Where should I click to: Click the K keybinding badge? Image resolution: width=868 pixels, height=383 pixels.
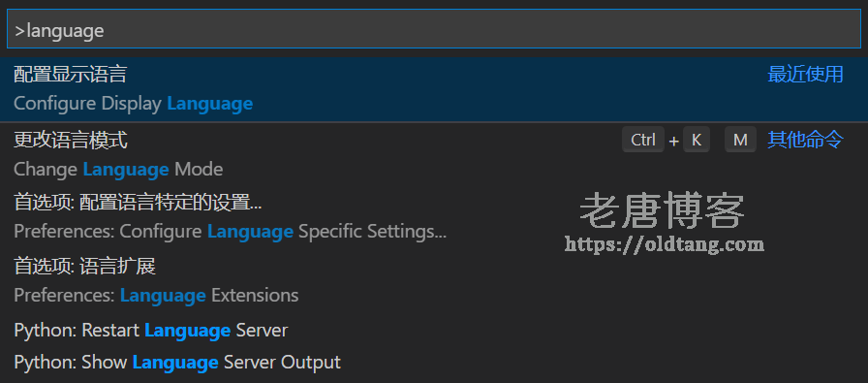696,140
